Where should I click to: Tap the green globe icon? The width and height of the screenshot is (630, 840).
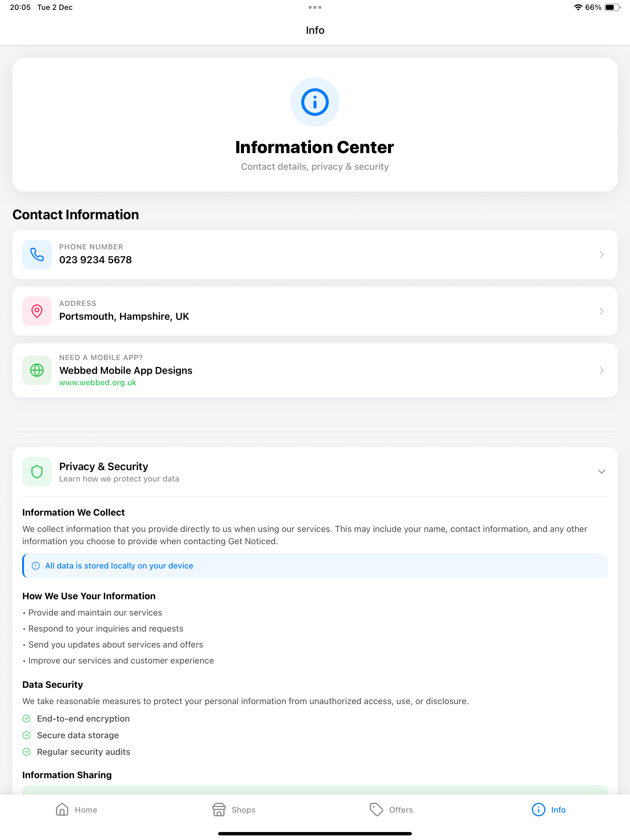coord(37,370)
